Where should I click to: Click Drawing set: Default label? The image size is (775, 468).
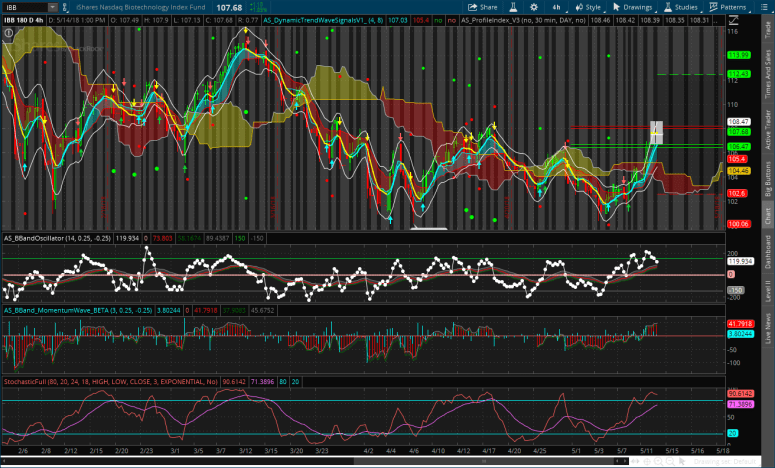[724, 462]
